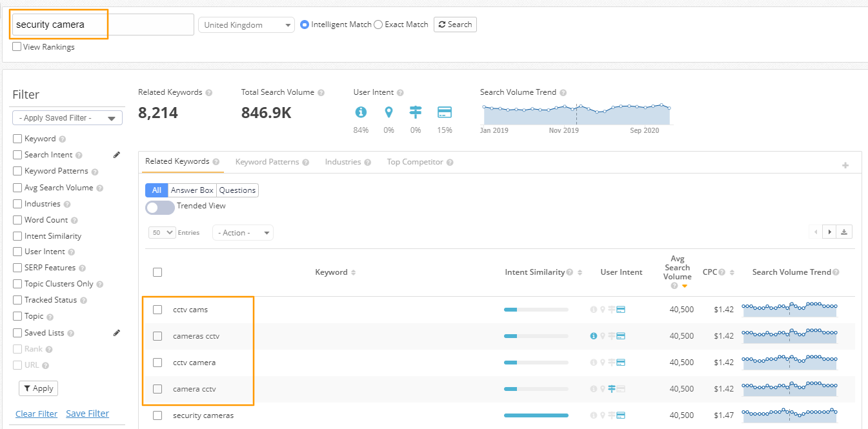Switch to the Keyword Patterns tab
868x429 pixels.
click(267, 162)
